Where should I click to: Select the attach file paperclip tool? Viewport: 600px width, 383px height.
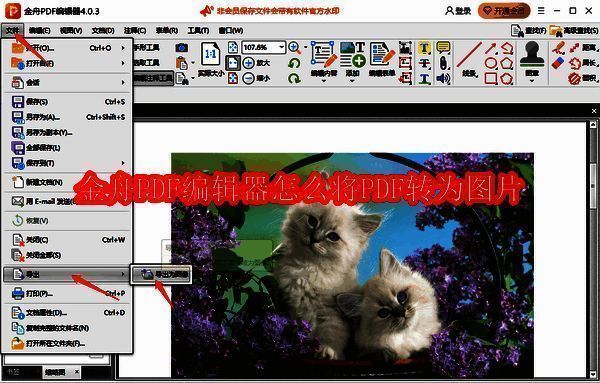[443, 63]
